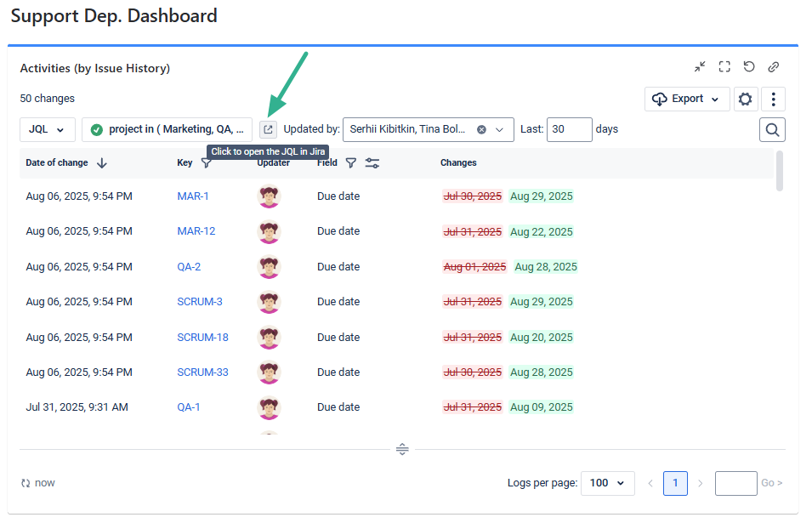
Task: Click the new value Aug 09, 2025 for QA-1
Action: 541,407
